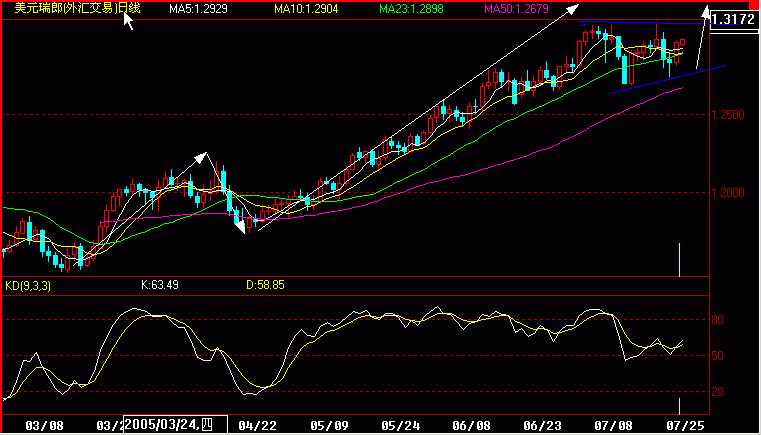This screenshot has height=435, width=761.
Task: Click the 07/25 date axis label
Action: tap(684, 426)
